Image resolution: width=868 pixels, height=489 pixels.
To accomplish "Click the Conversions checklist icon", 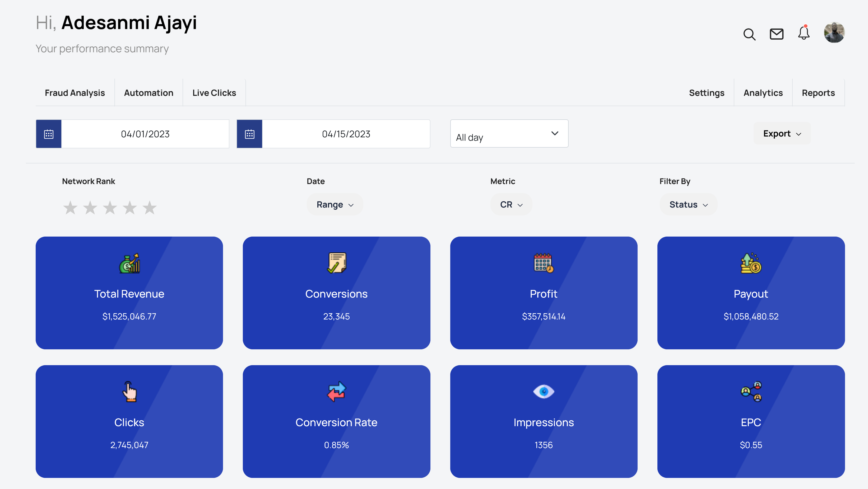I will point(336,263).
